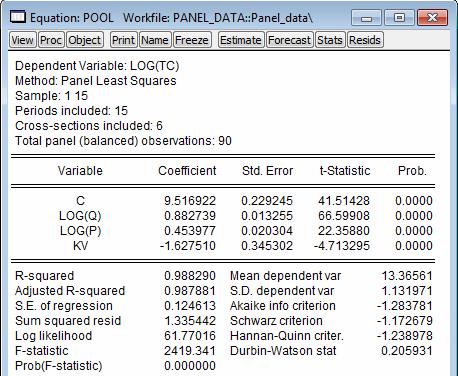The image size is (458, 376).
Task: Select the LOG(Q) coefficient value 0.882739
Action: tap(190, 216)
